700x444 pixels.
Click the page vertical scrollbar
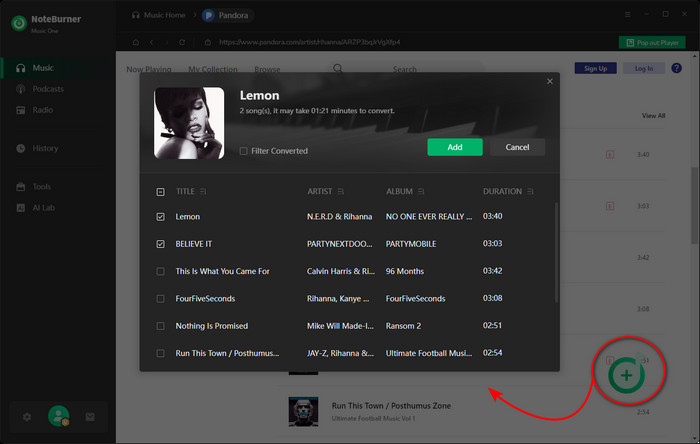click(694, 205)
